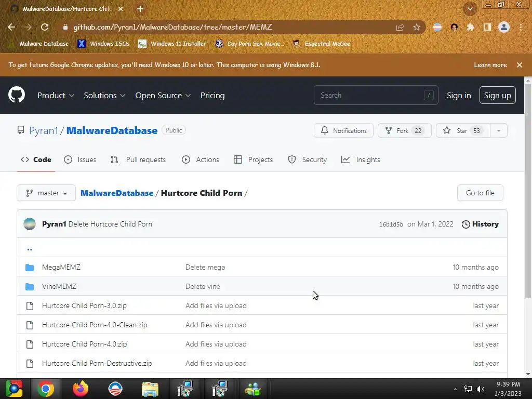Click the Pyran1 commit author avatar
This screenshot has height=399, width=532.
pos(30,224)
